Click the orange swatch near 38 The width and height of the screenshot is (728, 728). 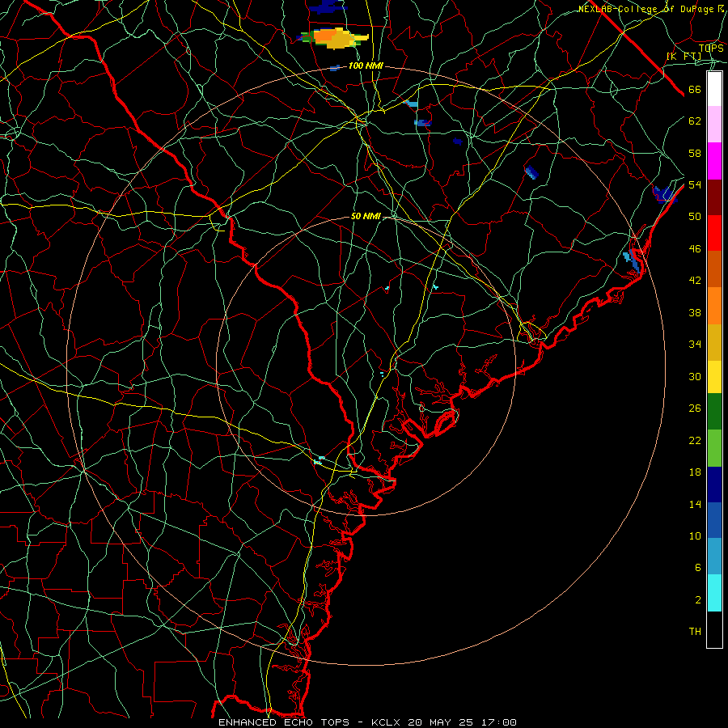point(714,306)
